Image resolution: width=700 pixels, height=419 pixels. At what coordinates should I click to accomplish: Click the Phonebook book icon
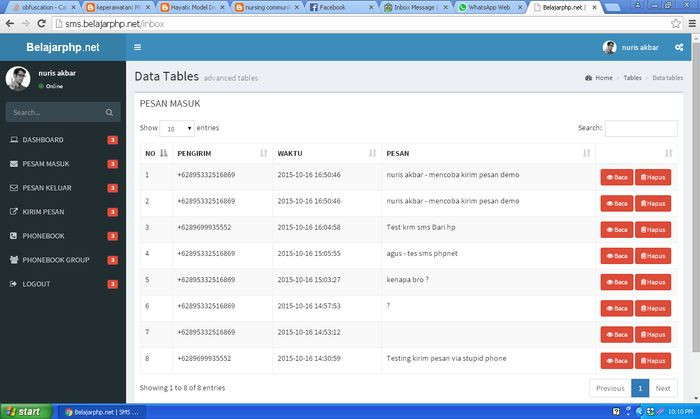point(13,236)
